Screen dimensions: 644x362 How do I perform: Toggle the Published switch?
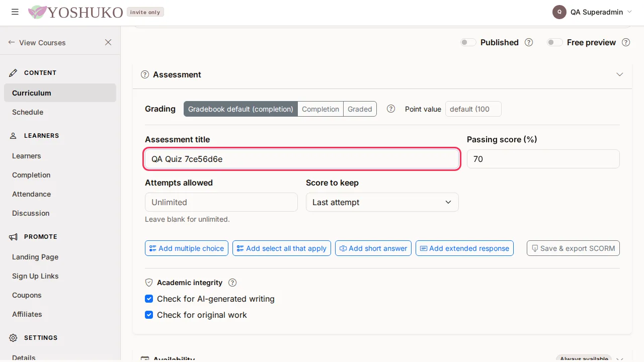point(468,42)
